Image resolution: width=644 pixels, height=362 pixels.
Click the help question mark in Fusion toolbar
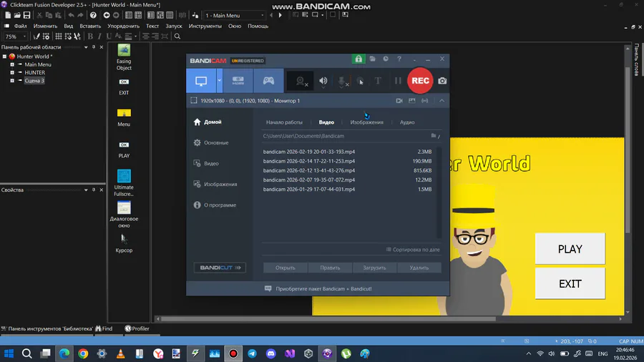coord(93,15)
